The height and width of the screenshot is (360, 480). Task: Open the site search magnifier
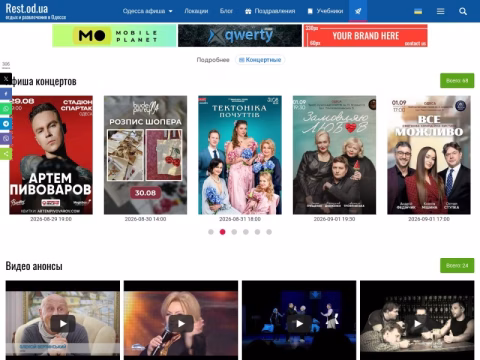coord(463,11)
